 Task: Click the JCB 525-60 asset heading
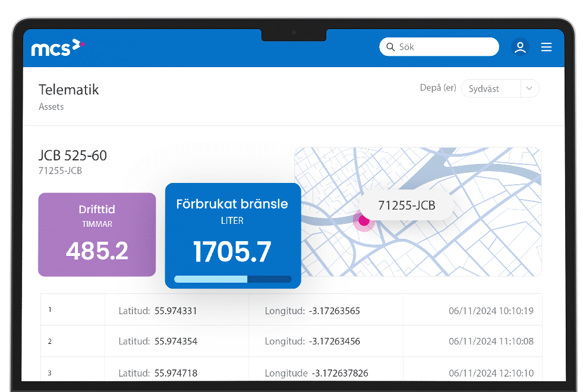click(73, 155)
